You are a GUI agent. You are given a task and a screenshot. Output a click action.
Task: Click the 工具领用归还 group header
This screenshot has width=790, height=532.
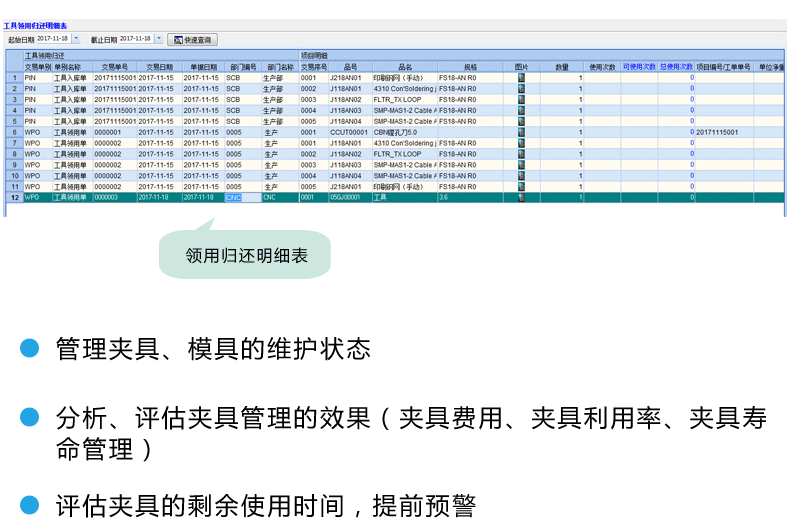(45, 55)
